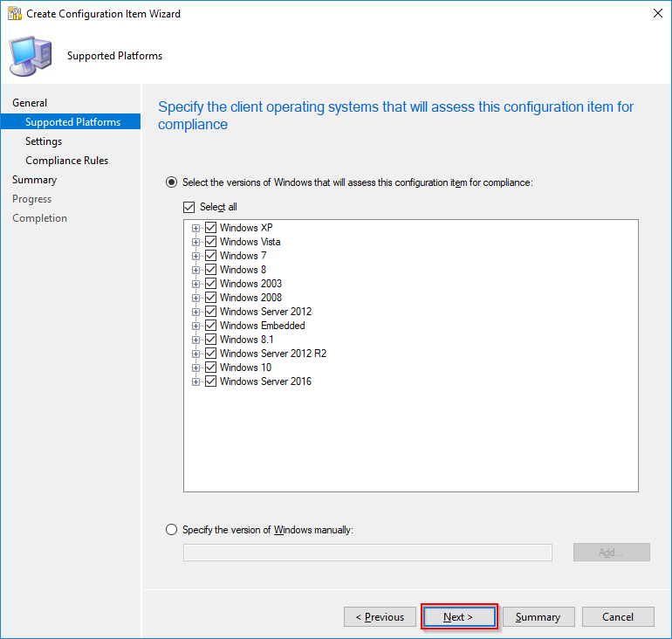The width and height of the screenshot is (672, 639).
Task: Select the 'Windows Server 2016' tree label
Action: point(265,381)
